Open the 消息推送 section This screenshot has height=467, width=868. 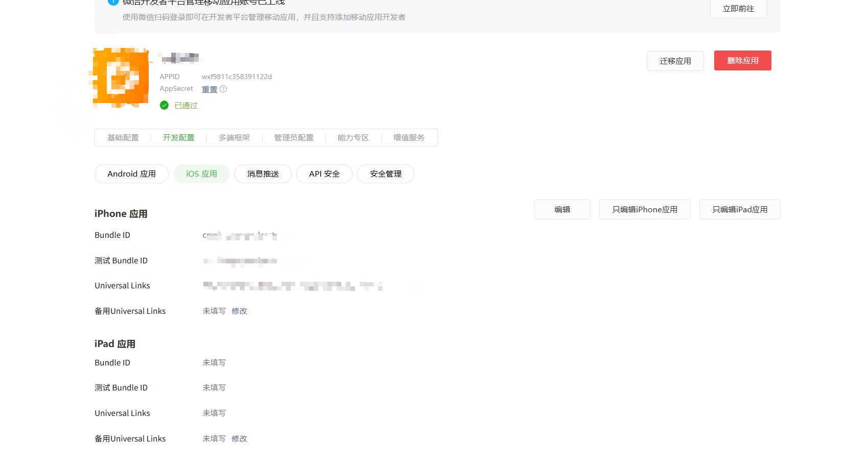pyautogui.click(x=263, y=174)
